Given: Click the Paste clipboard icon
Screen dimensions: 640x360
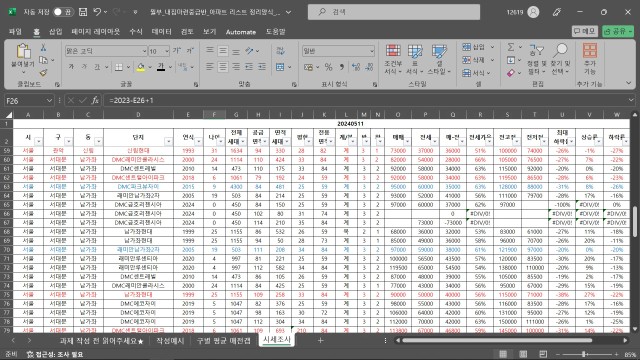Looking at the screenshot, I should click(23, 52).
